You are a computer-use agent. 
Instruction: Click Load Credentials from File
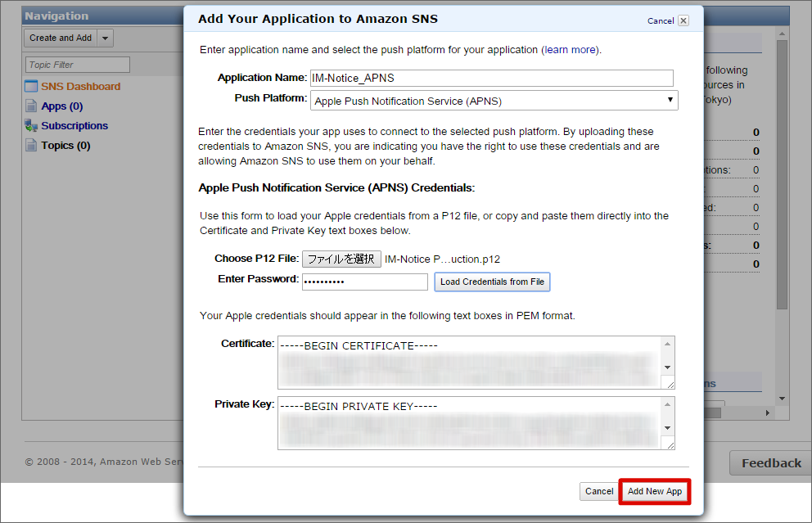click(492, 282)
